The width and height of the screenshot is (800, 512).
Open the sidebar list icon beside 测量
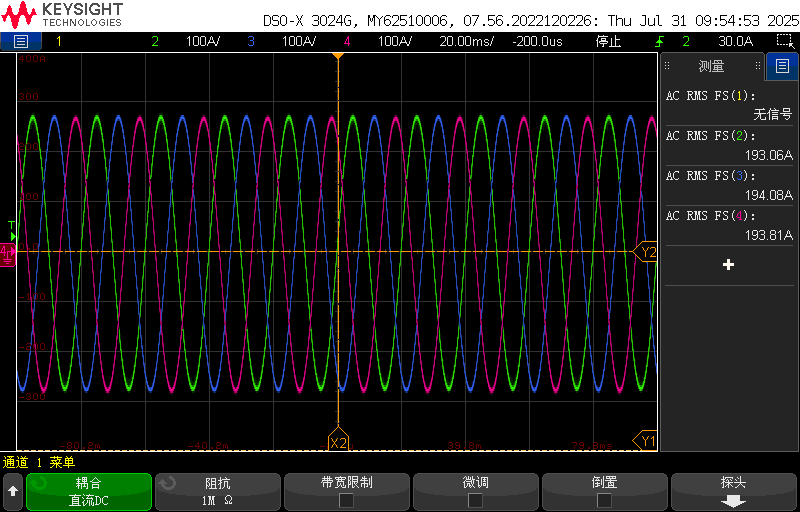tap(781, 67)
